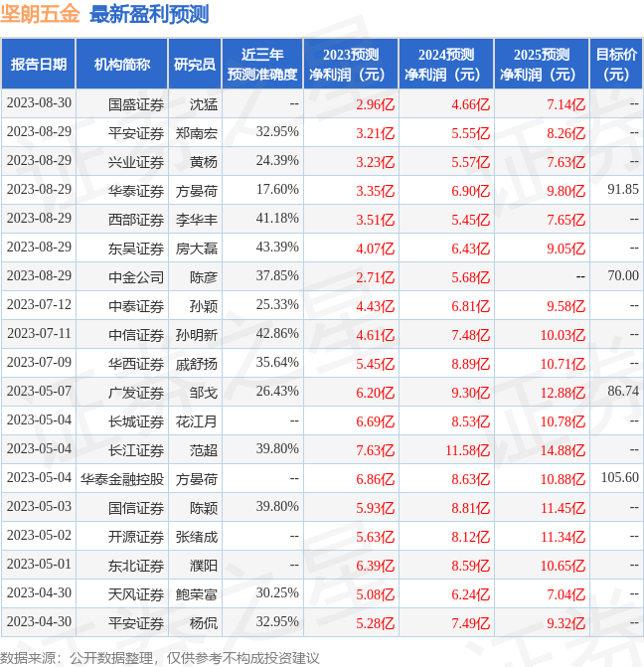
Task: Select the 报告日期 column header
Action: click(39, 65)
